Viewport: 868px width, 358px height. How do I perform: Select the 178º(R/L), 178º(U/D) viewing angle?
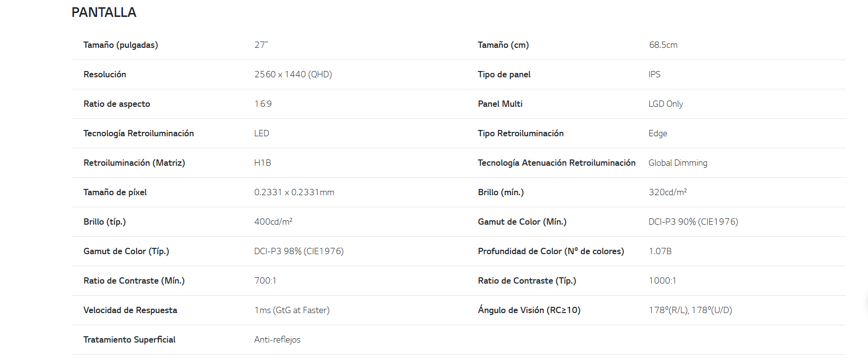tap(690, 310)
